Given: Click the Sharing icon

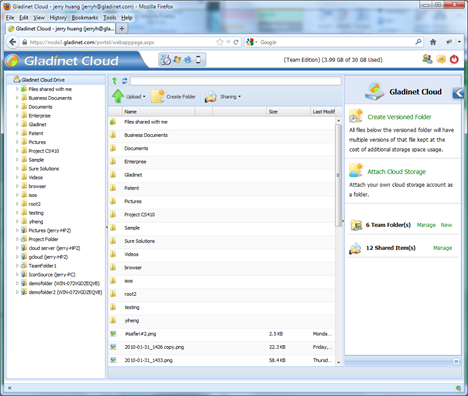Looking at the screenshot, I should (x=211, y=97).
